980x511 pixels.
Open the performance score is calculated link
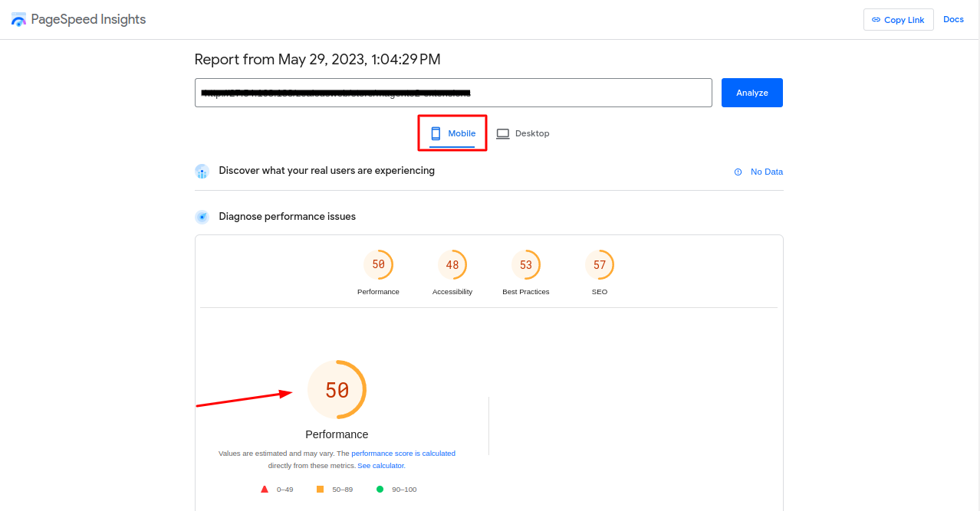coord(403,454)
